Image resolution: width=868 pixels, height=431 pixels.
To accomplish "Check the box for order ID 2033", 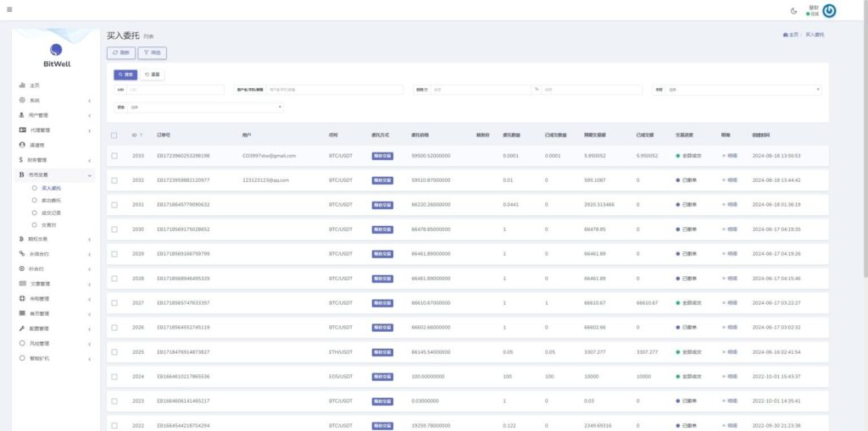I will coord(114,156).
